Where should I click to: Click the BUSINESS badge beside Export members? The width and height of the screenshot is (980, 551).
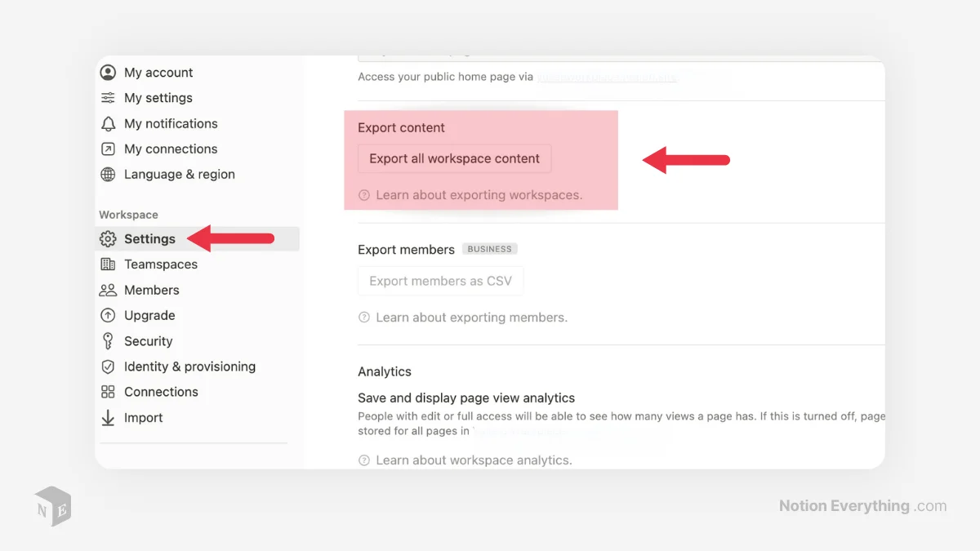point(490,249)
